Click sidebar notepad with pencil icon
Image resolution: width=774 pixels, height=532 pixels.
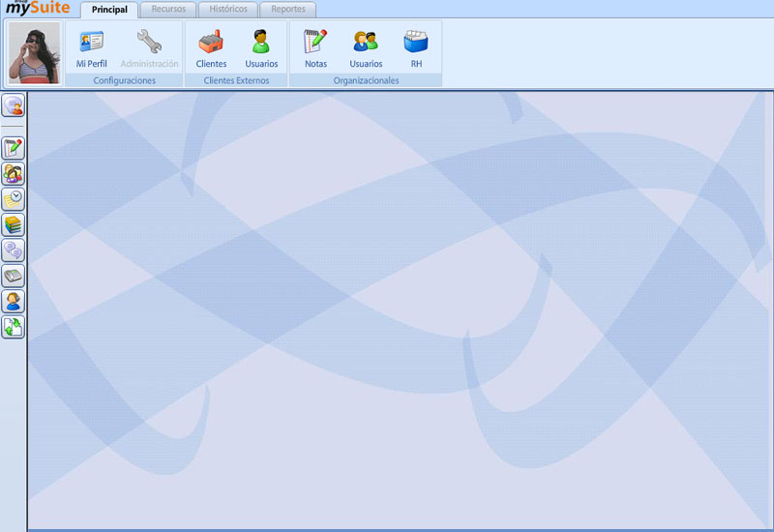(x=14, y=149)
